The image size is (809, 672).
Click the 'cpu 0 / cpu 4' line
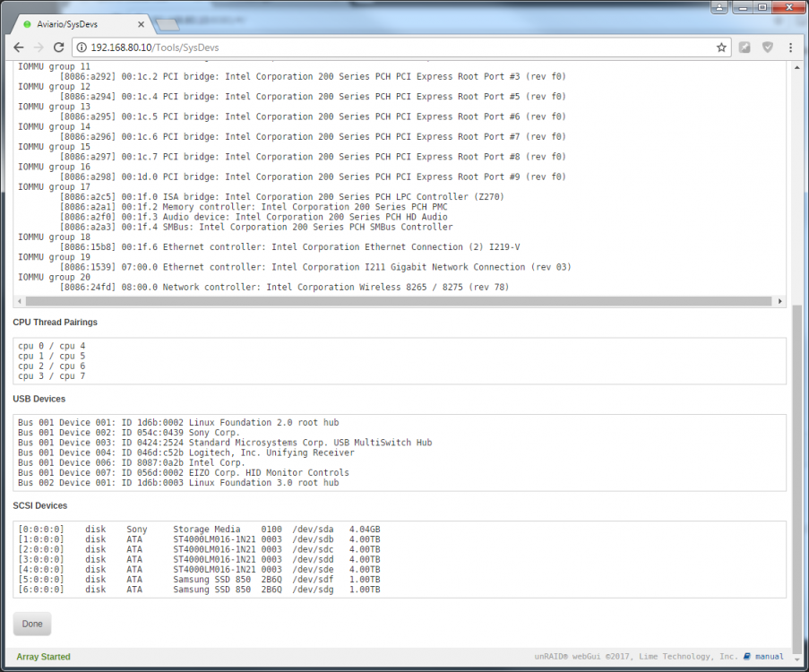52,347
